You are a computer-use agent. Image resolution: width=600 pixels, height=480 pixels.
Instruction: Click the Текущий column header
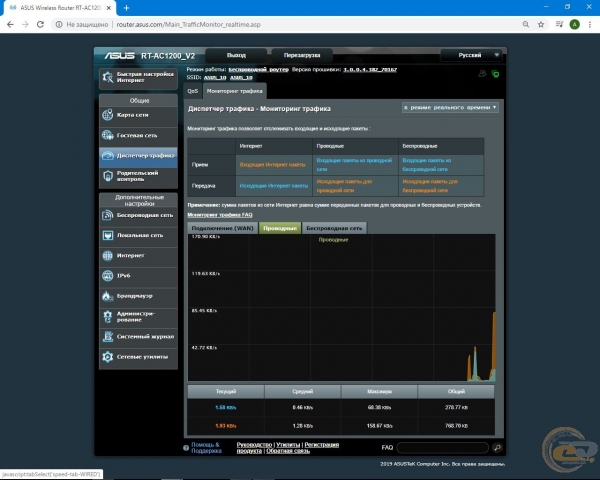pos(226,392)
